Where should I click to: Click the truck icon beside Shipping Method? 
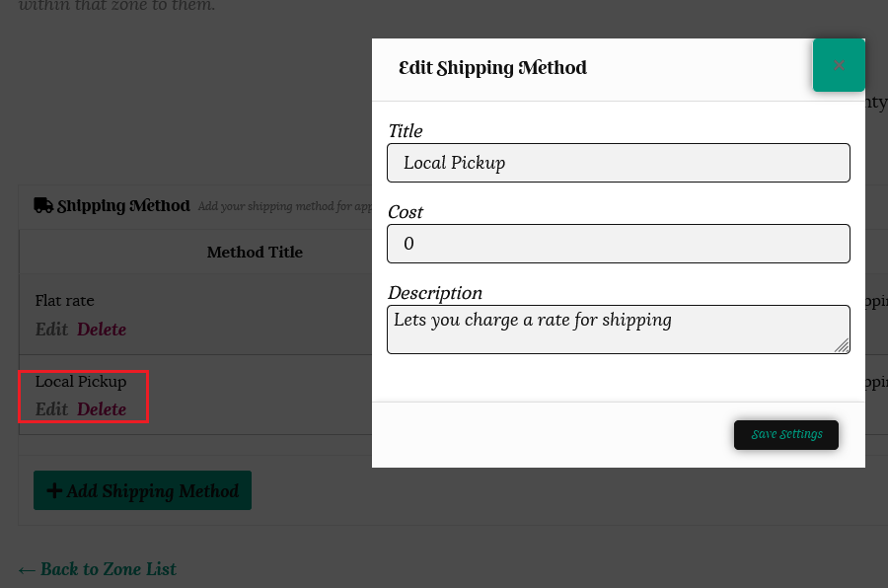43,205
